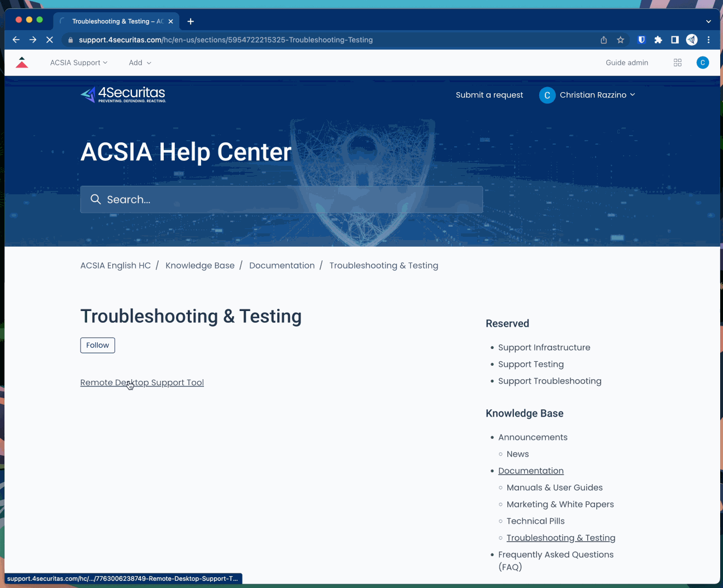Click the Zendesk Guide logo icon
The image size is (723, 588).
(x=22, y=63)
